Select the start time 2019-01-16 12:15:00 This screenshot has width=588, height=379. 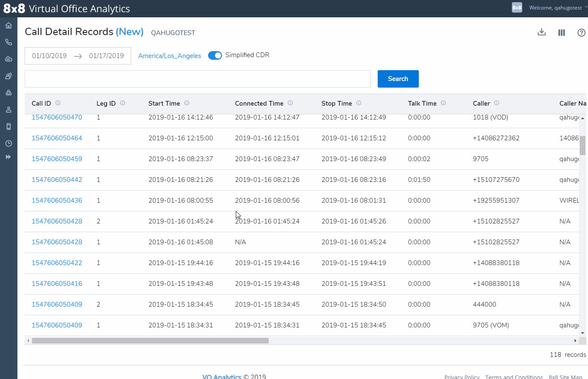click(181, 138)
